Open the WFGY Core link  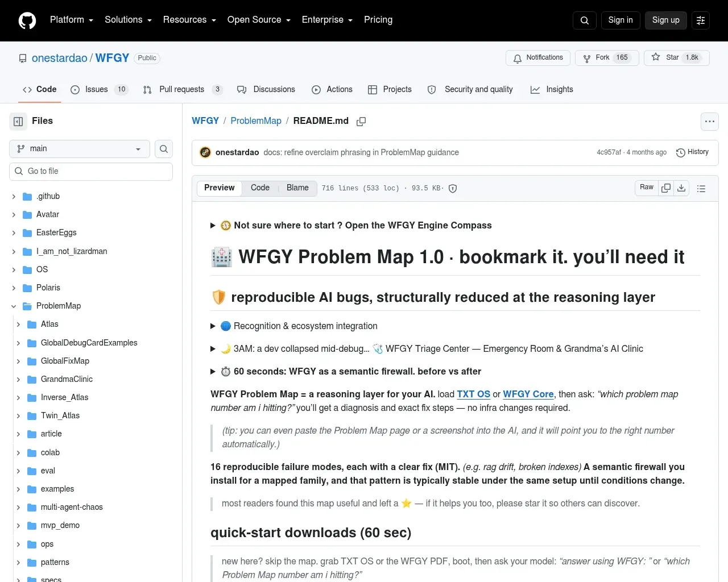coord(528,394)
